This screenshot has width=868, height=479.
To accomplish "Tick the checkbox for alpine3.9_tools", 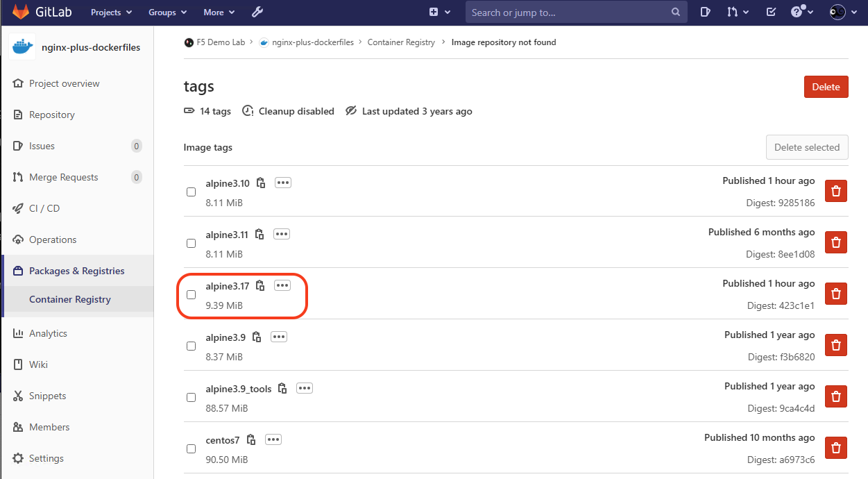I will 192,397.
